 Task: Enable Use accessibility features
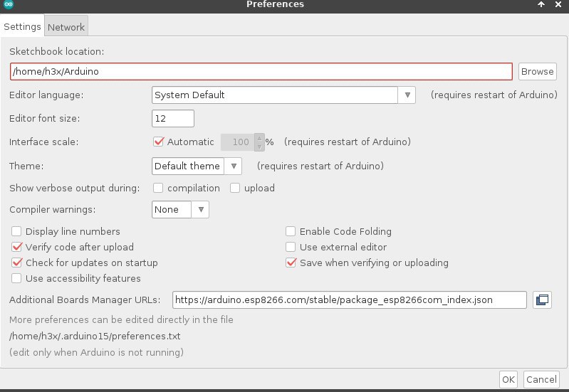[x=16, y=278]
